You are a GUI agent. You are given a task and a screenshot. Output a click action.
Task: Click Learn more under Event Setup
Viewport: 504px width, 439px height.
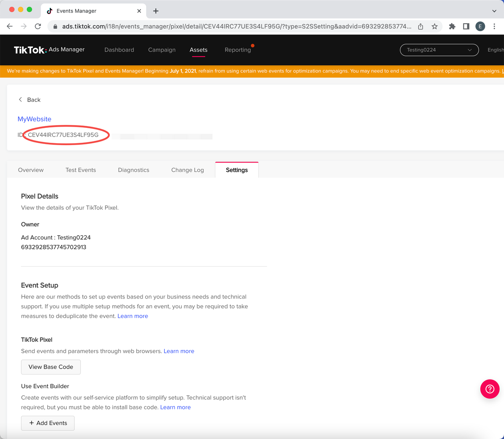click(133, 316)
